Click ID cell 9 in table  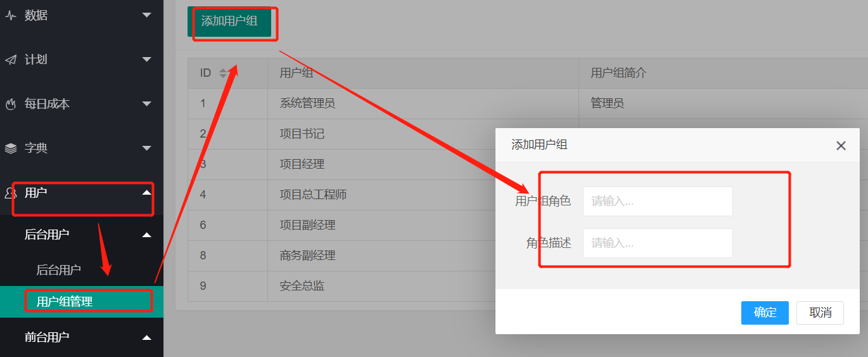[227, 286]
